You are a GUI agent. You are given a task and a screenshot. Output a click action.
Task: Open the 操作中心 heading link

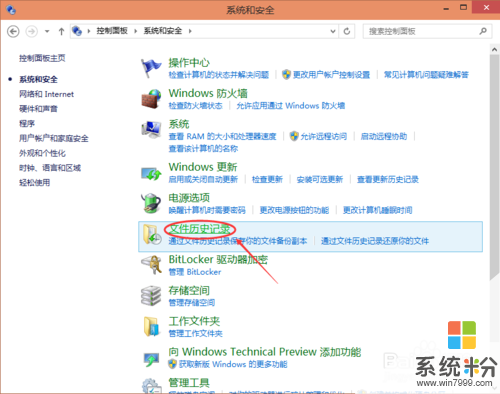(189, 62)
